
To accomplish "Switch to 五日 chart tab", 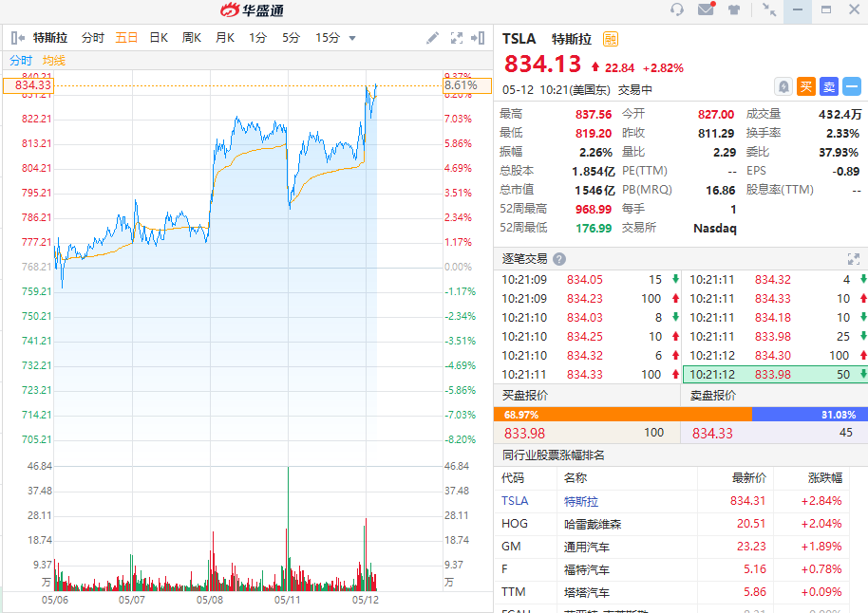I will (126, 38).
